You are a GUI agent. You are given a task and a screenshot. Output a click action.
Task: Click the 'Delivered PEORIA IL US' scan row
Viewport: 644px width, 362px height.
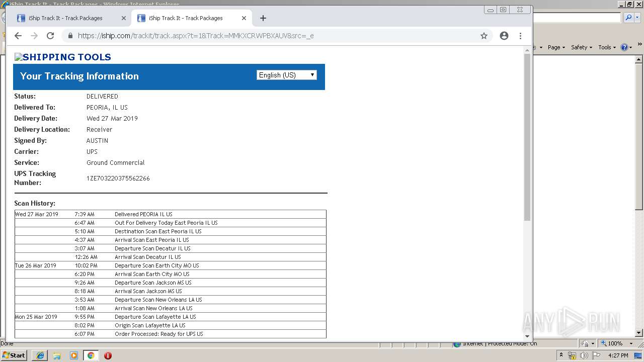point(170,214)
